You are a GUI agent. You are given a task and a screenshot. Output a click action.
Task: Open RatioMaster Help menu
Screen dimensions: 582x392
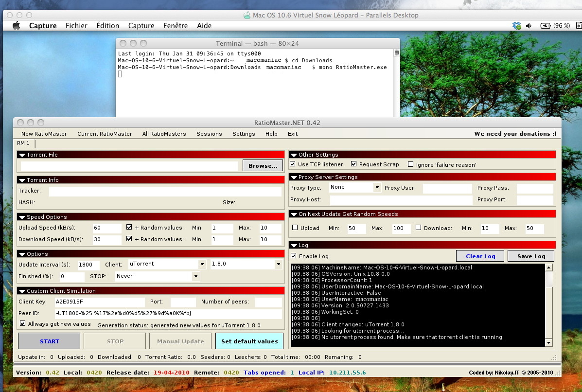coord(271,134)
